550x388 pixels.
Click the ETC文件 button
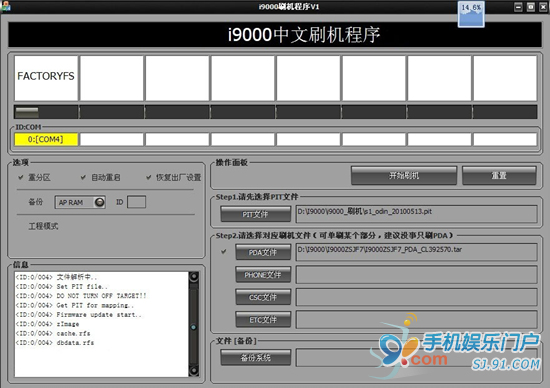click(x=263, y=320)
